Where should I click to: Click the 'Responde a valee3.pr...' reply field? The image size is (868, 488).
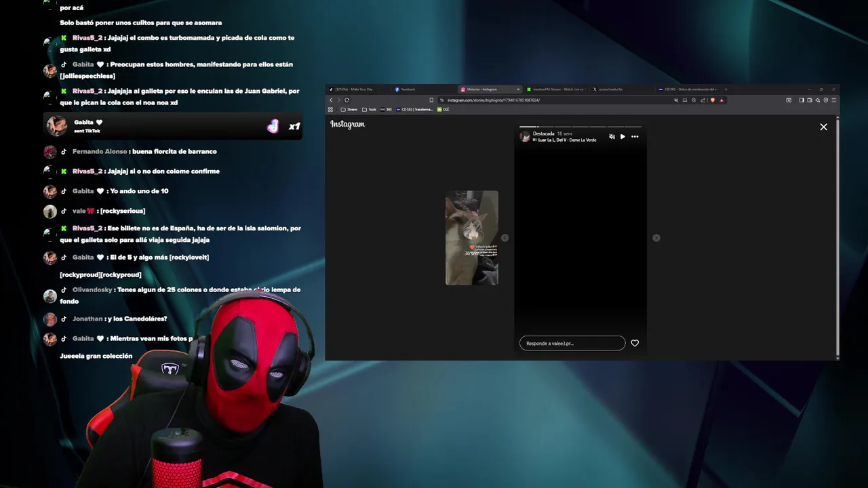tap(572, 343)
